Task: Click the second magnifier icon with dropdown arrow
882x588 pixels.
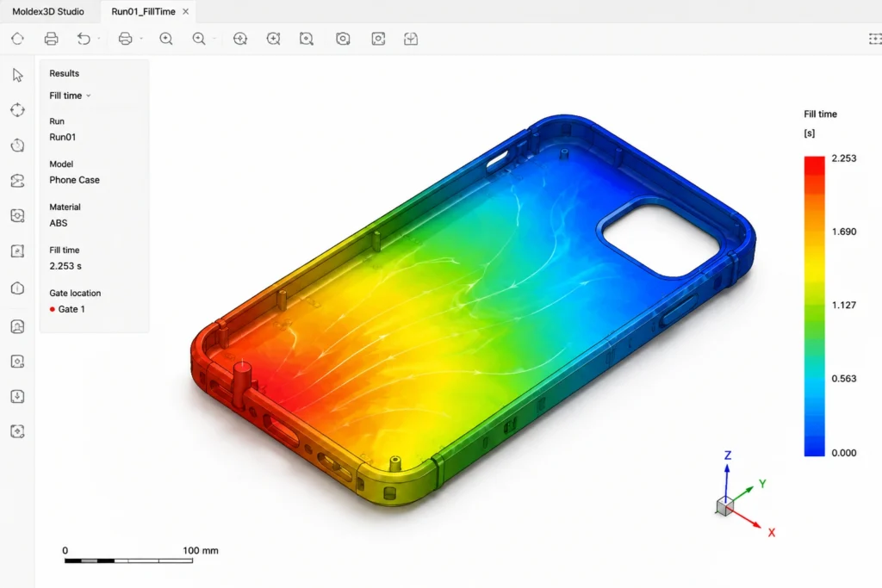Action: (x=199, y=39)
